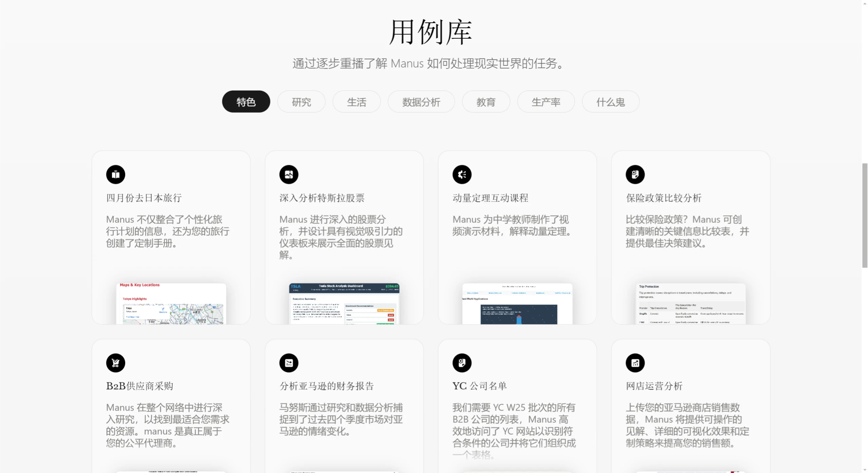Open the 分析亚马逊的财务报告 title

tap(327, 386)
